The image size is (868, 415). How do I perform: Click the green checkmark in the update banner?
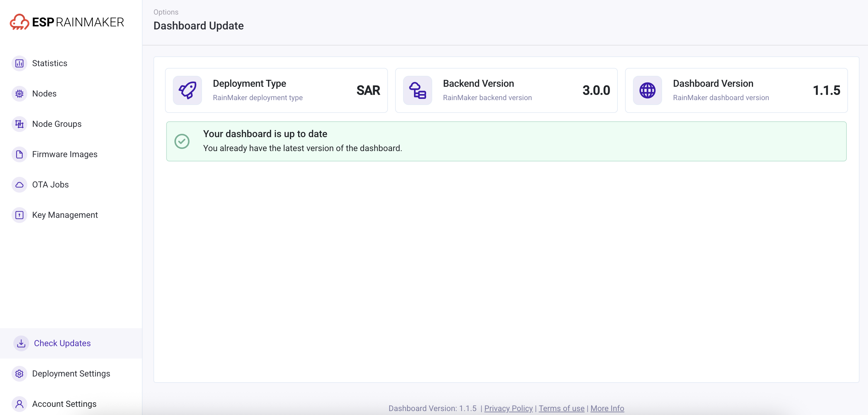182,141
